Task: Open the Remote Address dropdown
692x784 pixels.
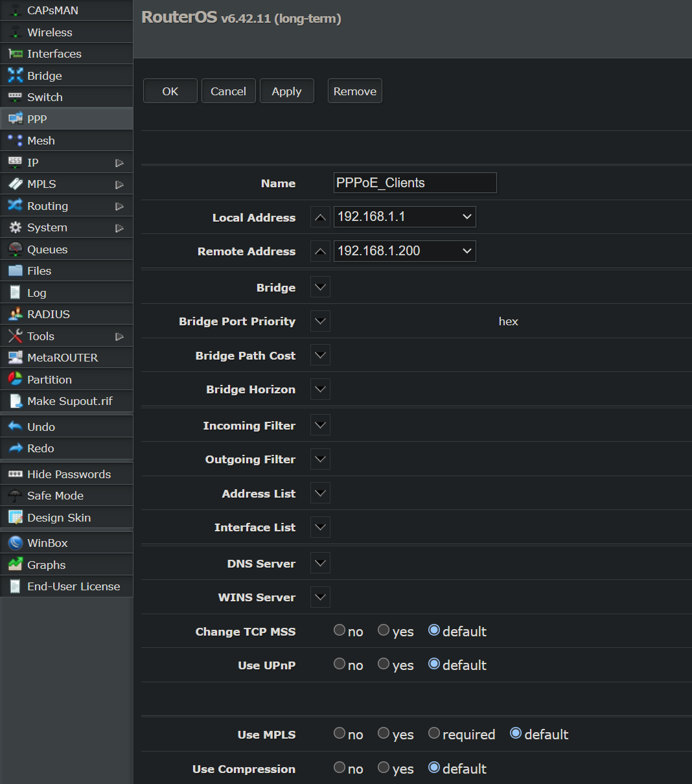Action: pyautogui.click(x=405, y=251)
